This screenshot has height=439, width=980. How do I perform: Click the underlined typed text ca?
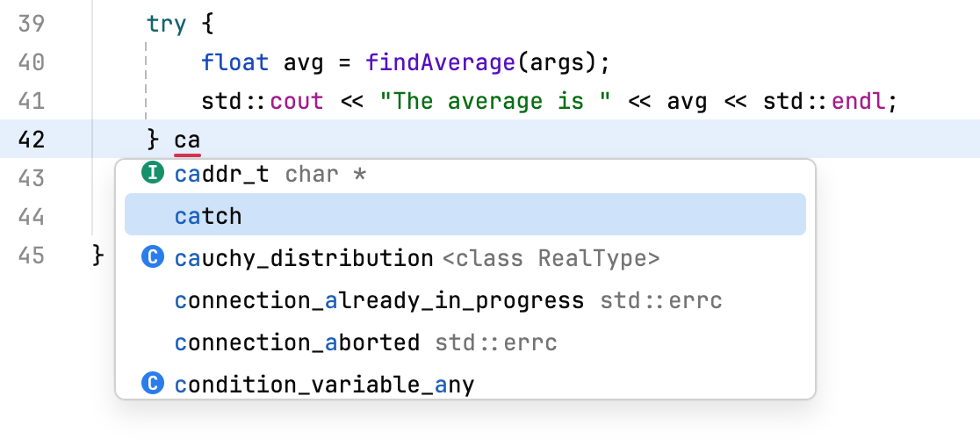tap(187, 140)
